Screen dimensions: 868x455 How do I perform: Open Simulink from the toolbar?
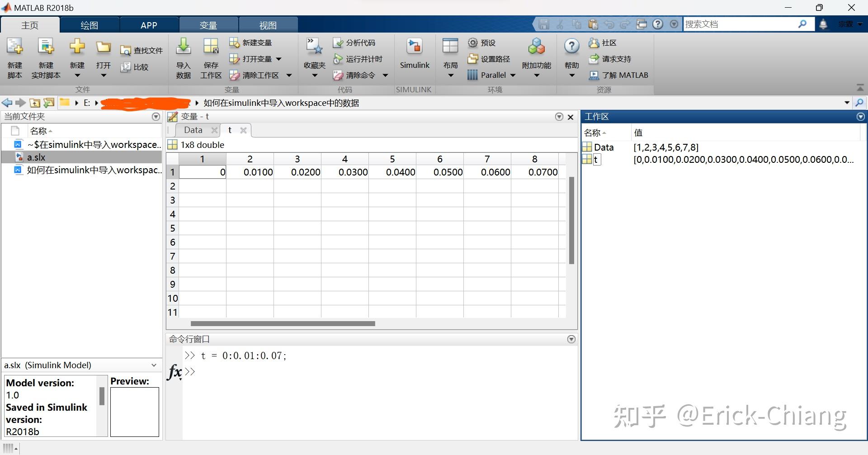414,54
